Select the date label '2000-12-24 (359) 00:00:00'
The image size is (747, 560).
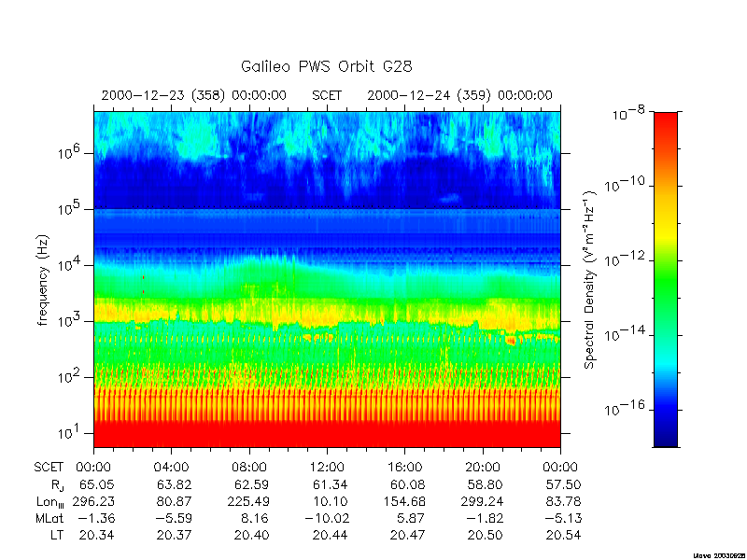pos(459,95)
